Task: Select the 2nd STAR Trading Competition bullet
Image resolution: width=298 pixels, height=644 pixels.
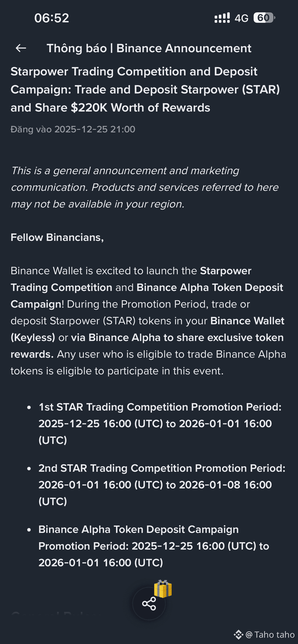Action: (x=162, y=484)
